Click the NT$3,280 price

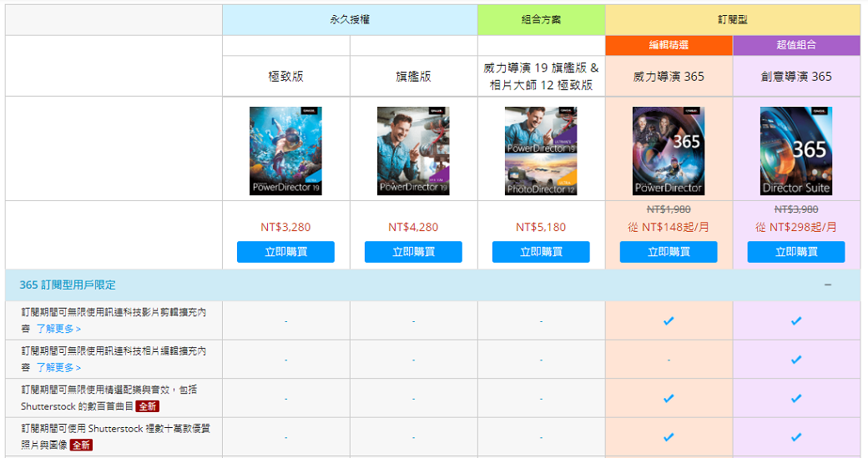[285, 228]
